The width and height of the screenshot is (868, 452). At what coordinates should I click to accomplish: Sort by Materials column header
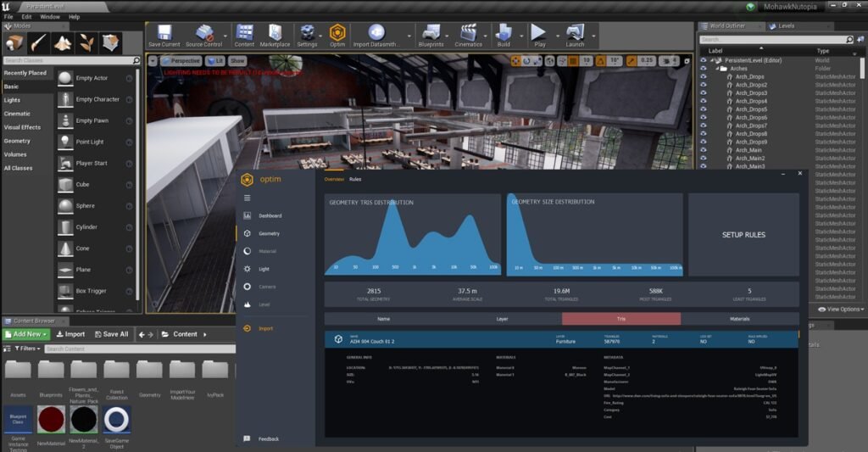(x=739, y=319)
